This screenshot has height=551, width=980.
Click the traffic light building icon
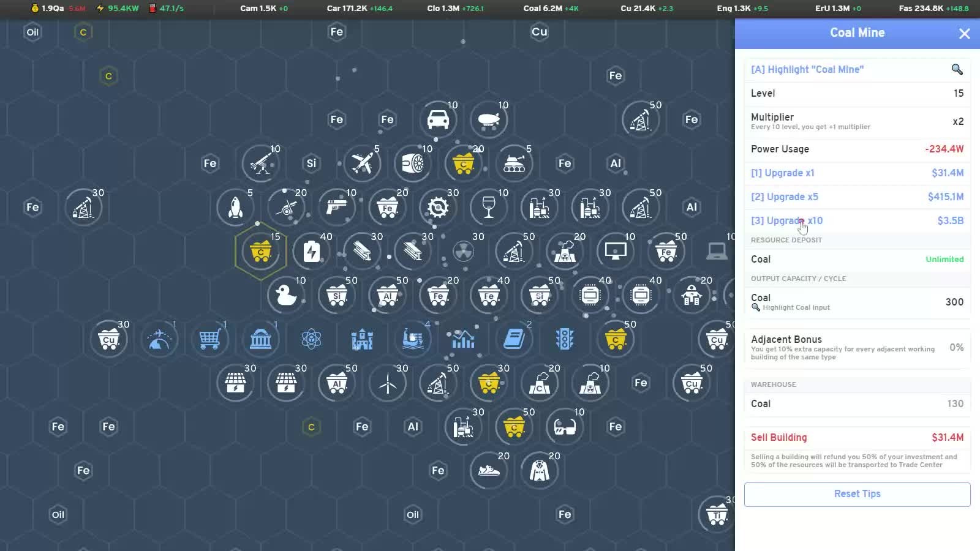click(564, 339)
